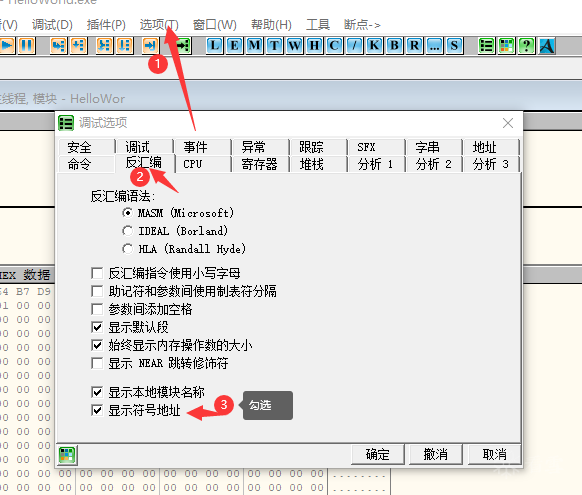The width and height of the screenshot is (582, 495).
Task: Click the Appearance options colored grid icon
Action: pyautogui.click(x=507, y=46)
